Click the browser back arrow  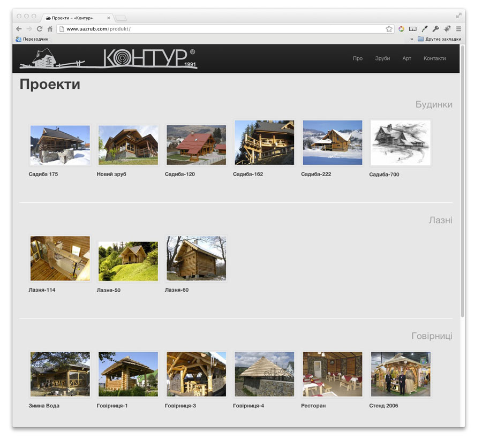click(x=19, y=29)
